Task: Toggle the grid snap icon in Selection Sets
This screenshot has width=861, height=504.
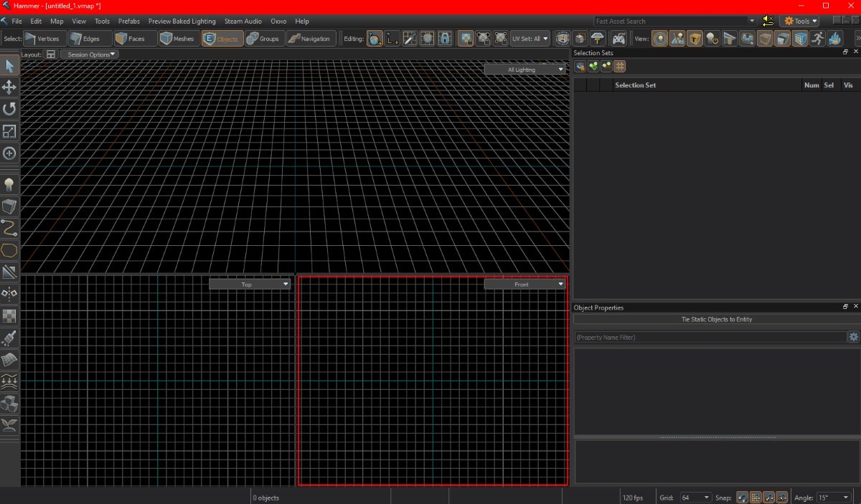Action: pos(620,67)
